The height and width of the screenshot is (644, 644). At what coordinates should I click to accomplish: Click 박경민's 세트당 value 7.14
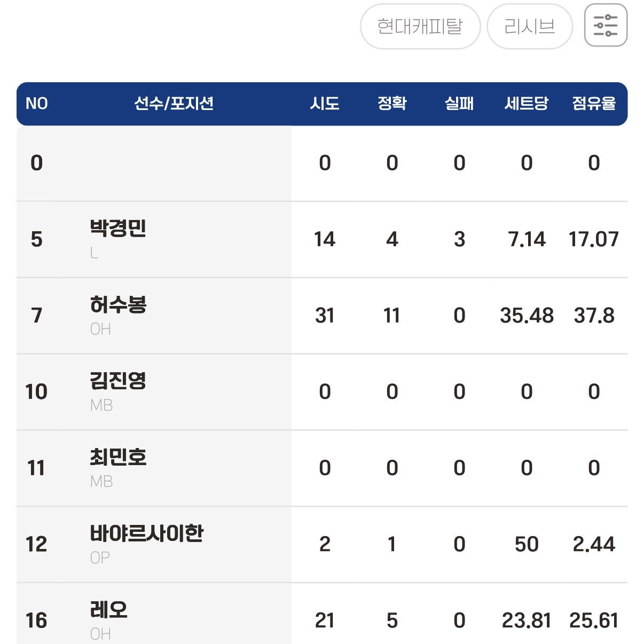pos(527,239)
